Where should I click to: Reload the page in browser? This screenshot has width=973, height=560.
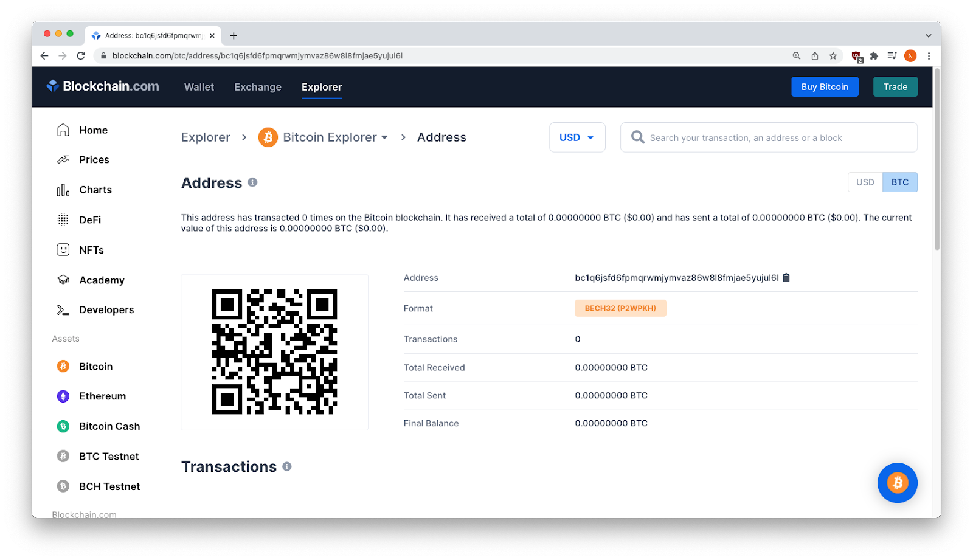[81, 55]
